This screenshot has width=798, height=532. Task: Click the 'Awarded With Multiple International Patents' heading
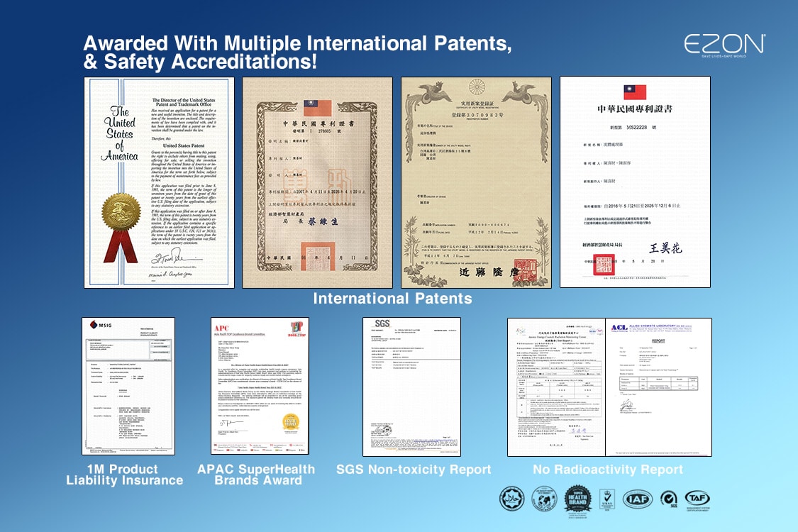click(298, 52)
